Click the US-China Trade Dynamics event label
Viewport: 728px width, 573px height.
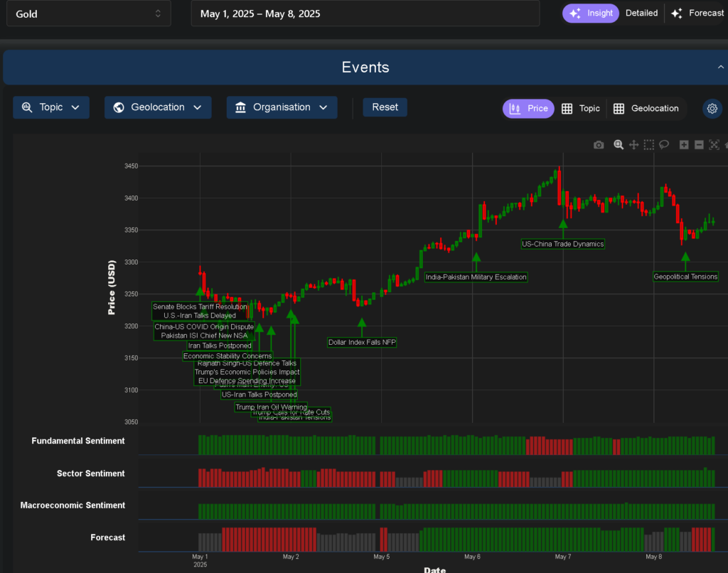tap(563, 245)
